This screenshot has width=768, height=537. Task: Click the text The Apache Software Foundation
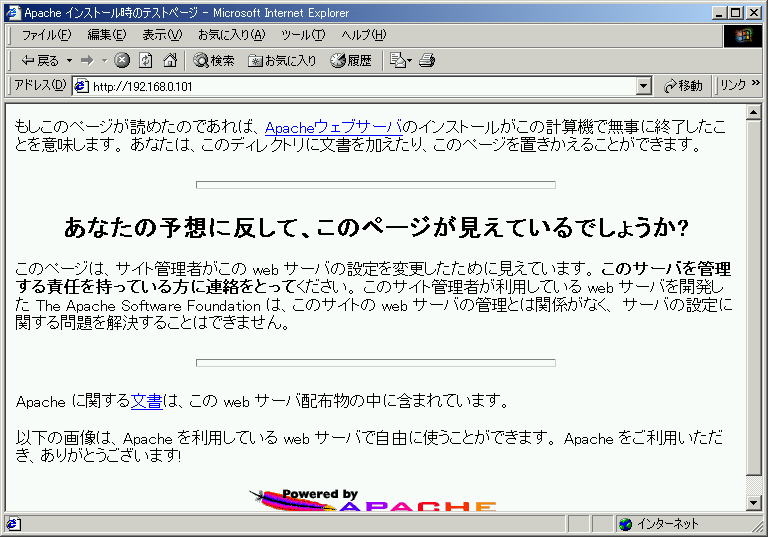(x=148, y=306)
